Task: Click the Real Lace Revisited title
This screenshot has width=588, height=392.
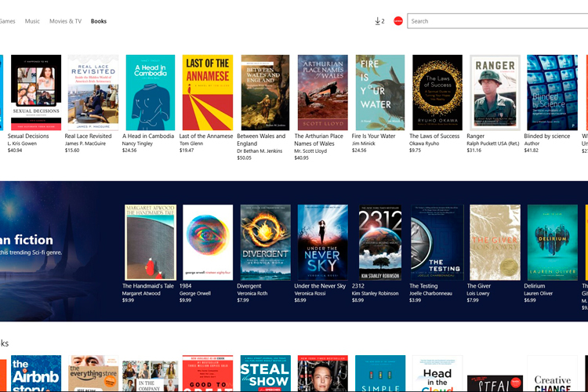Action: [88, 136]
